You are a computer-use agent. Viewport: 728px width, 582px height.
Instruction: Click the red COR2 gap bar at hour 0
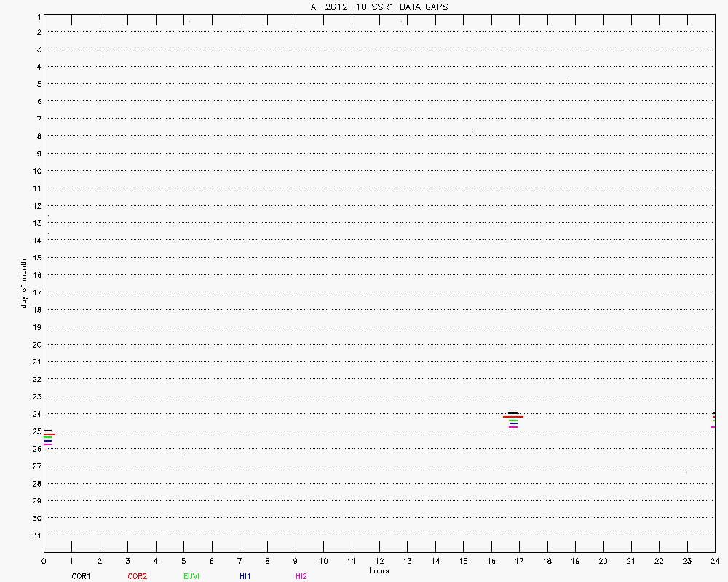(x=49, y=434)
